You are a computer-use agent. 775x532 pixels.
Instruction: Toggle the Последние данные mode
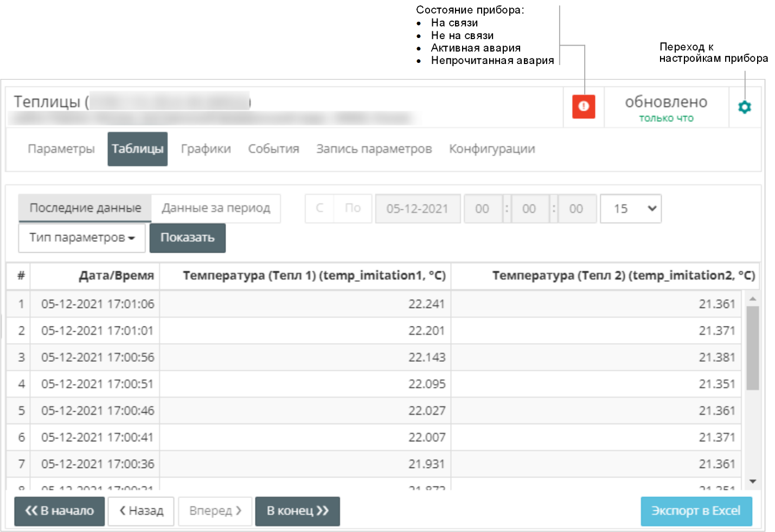click(x=85, y=208)
